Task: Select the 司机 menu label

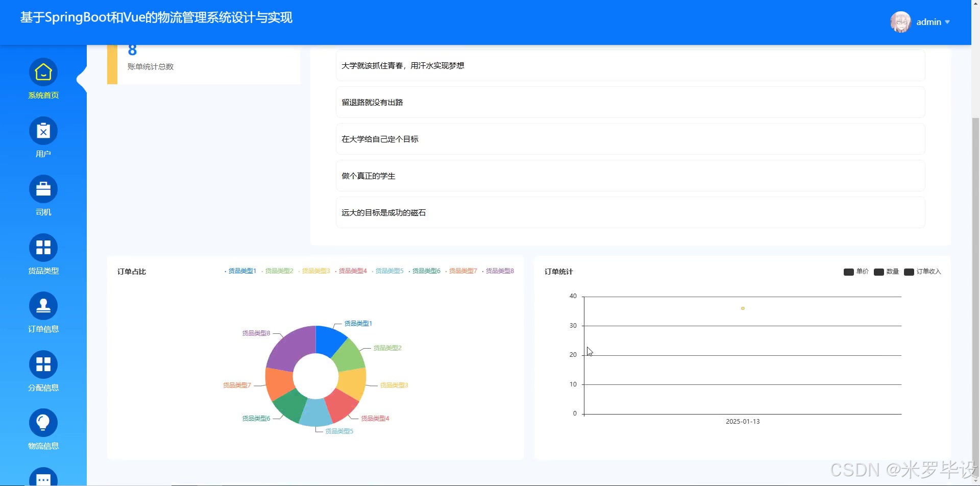Action: tap(43, 212)
